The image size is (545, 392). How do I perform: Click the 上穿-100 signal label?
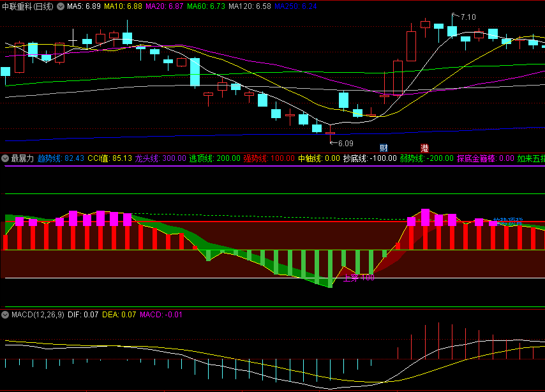point(359,278)
